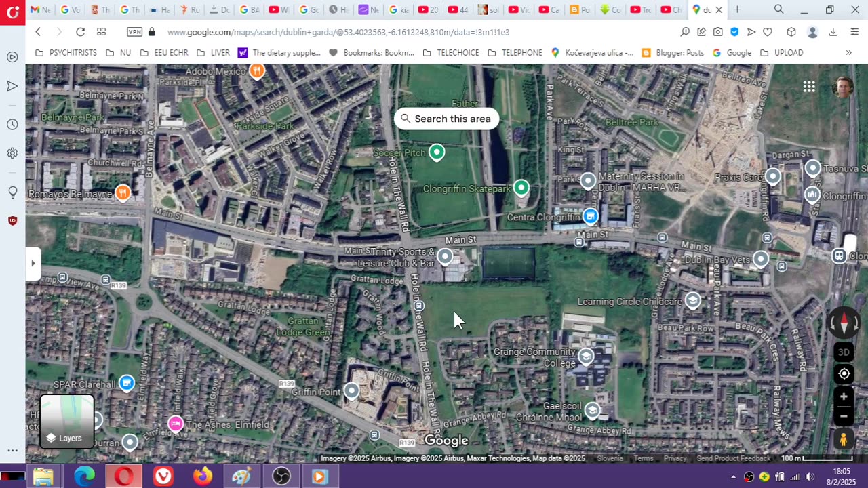
Task: Toggle the Opera VPN badge
Action: pyautogui.click(x=135, y=32)
